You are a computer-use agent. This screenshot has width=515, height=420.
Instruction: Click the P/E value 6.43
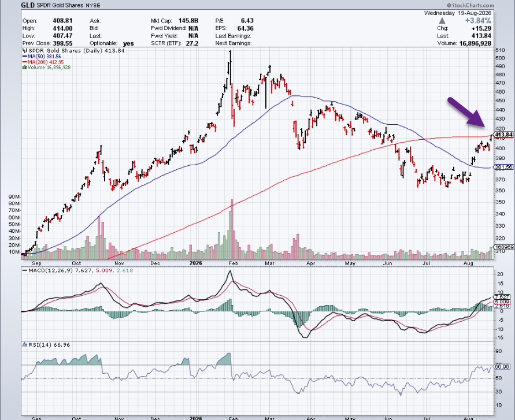click(247, 21)
